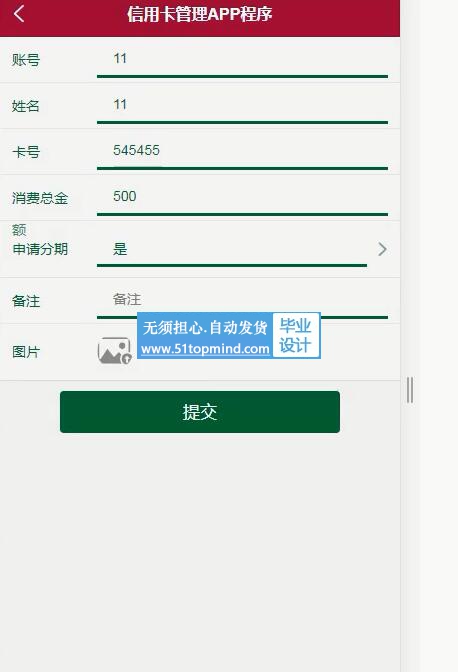Tap the 账号 row label
The height and width of the screenshot is (672, 458).
[26, 60]
